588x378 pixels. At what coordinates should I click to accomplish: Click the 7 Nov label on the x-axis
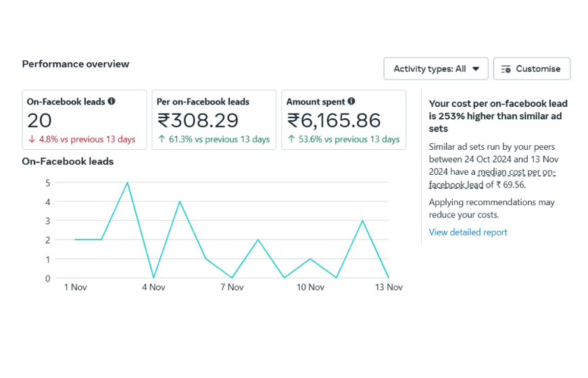pyautogui.click(x=232, y=288)
